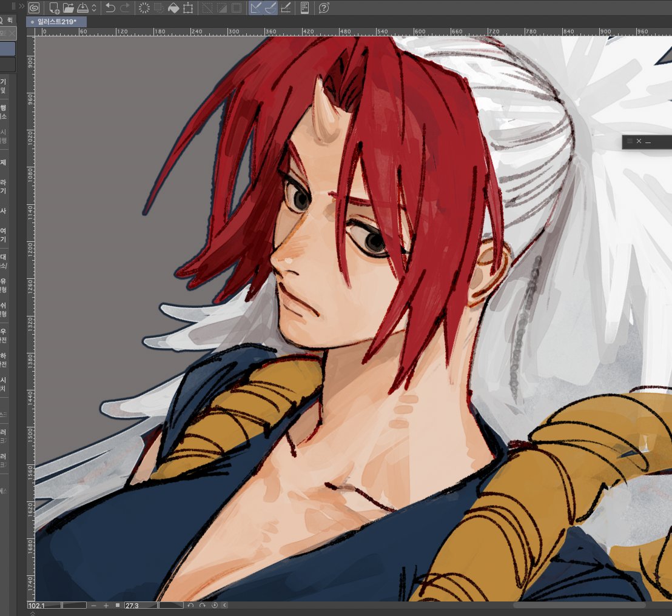672x616 pixels.
Task: Zoom out with the minus button
Action: pyautogui.click(x=94, y=605)
